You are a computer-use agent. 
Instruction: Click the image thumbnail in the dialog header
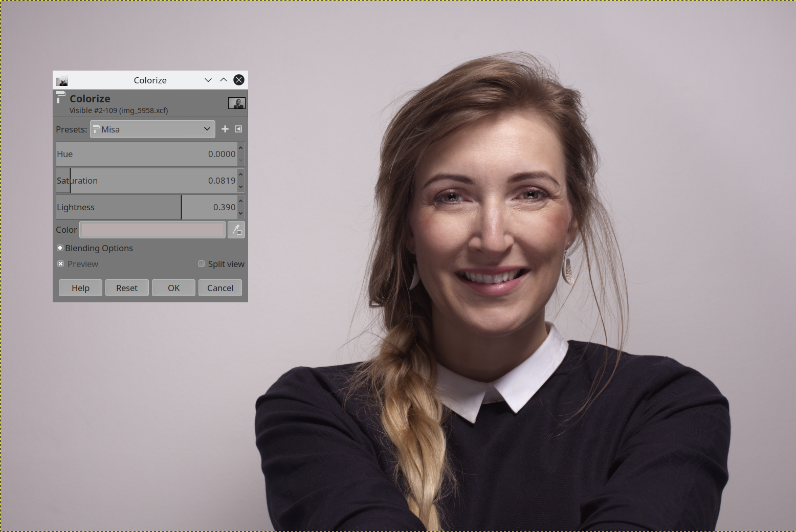pos(236,103)
